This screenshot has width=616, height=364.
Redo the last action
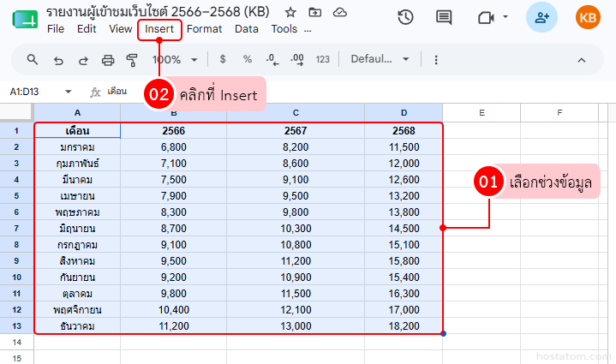tap(83, 61)
